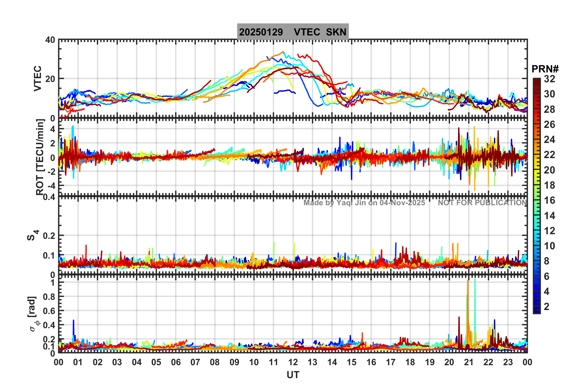Select the "09" hour tick label
The height and width of the screenshot is (392, 586).
(234, 362)
